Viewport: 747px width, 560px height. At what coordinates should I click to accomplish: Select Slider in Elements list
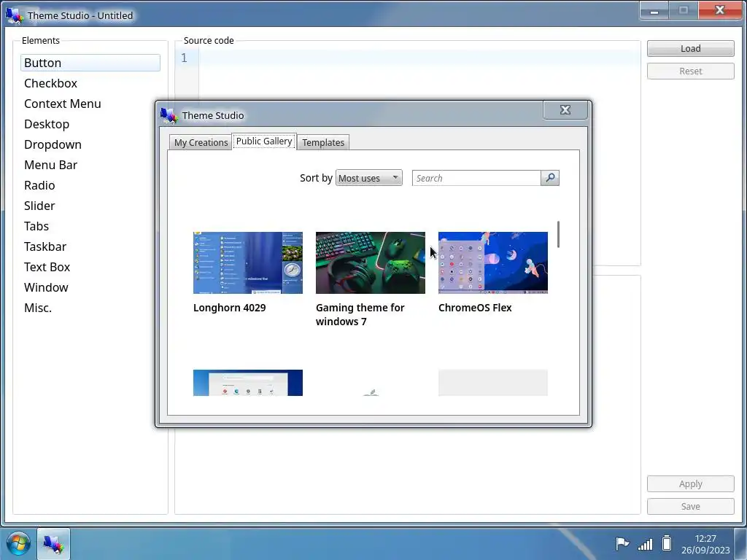pos(90,206)
